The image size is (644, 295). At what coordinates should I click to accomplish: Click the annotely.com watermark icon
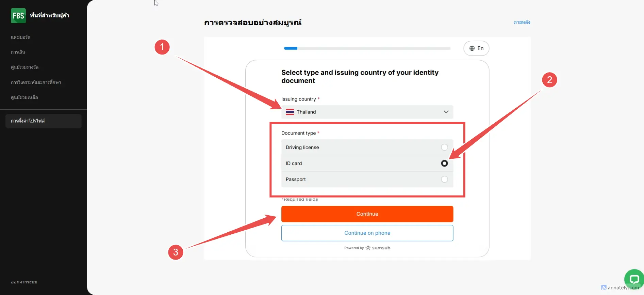click(x=604, y=288)
